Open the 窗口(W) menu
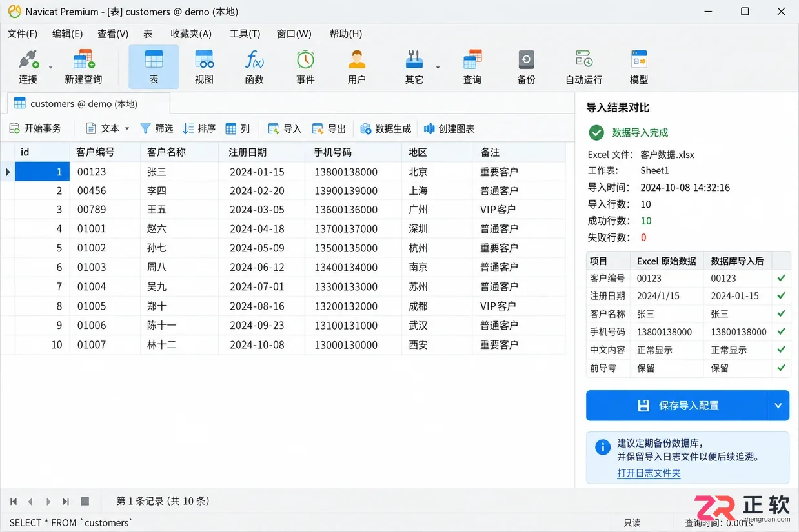The image size is (799, 532). (294, 34)
